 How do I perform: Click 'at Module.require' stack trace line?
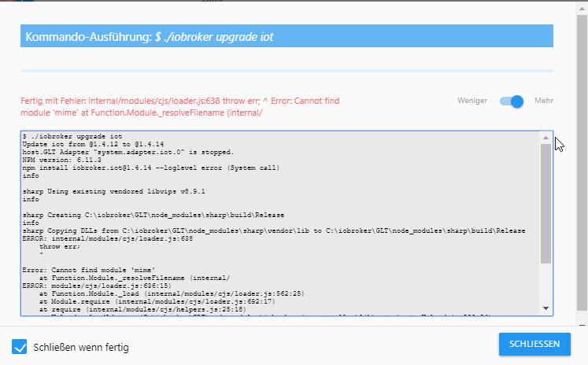pos(157,301)
